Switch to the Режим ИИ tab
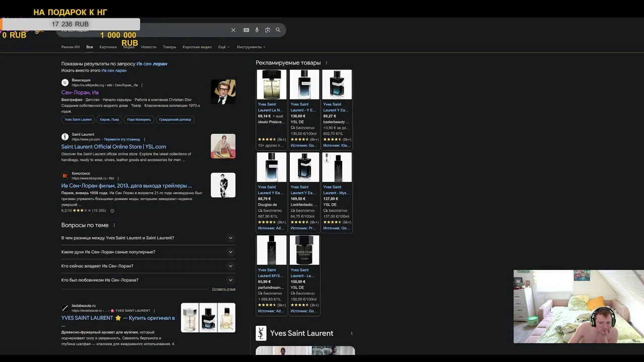Screen dimensions: 644x362 coord(70,47)
